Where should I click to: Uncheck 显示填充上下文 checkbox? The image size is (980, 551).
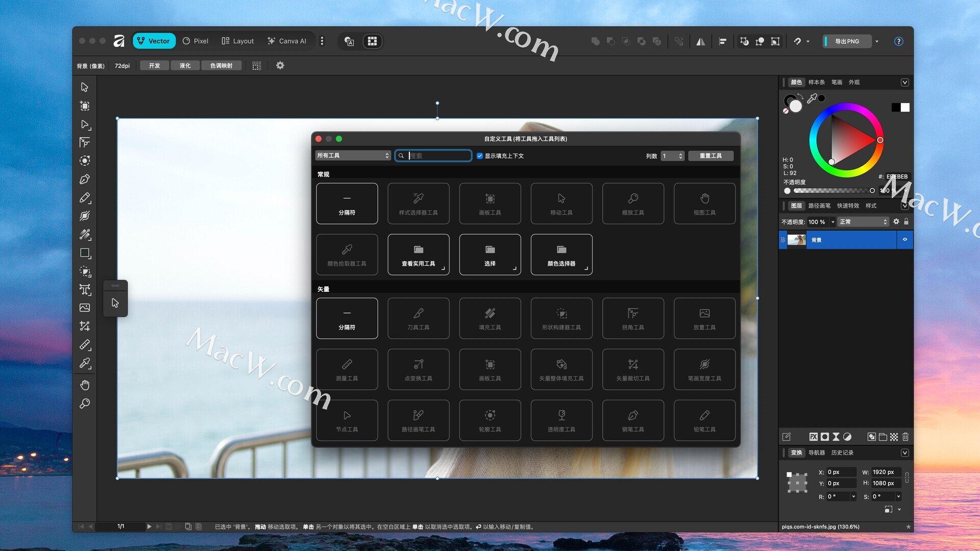click(x=480, y=156)
